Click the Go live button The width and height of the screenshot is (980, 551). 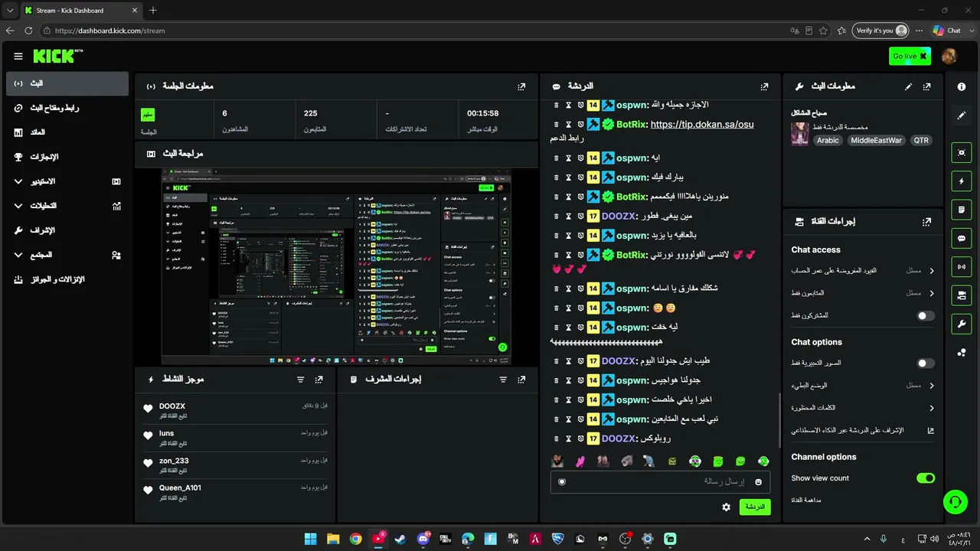point(910,56)
